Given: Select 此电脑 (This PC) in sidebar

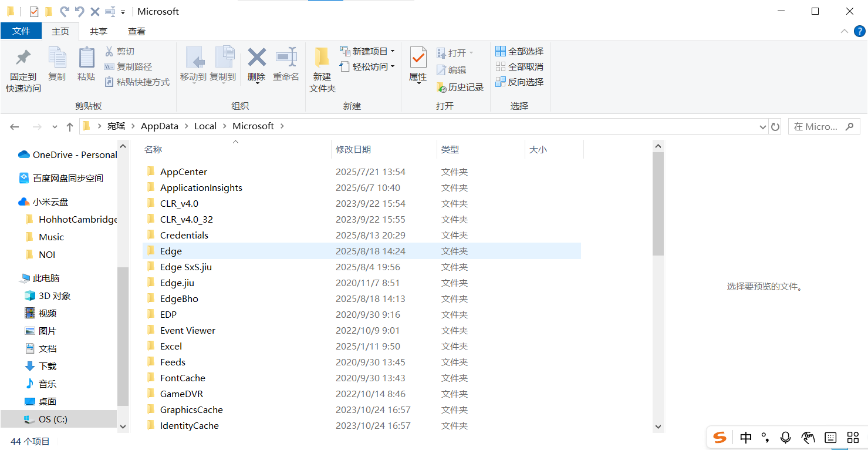Looking at the screenshot, I should (39, 278).
